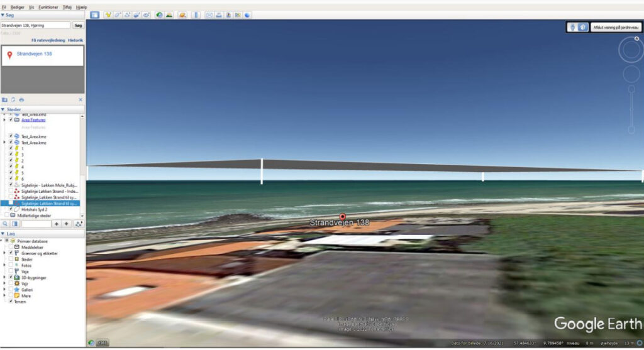Toggle the sidebar panel toolbar icon
The image size is (644, 350).
click(94, 14)
